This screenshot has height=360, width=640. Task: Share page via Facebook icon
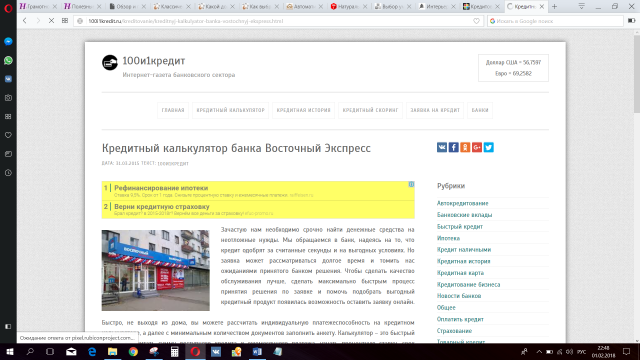pos(453,147)
